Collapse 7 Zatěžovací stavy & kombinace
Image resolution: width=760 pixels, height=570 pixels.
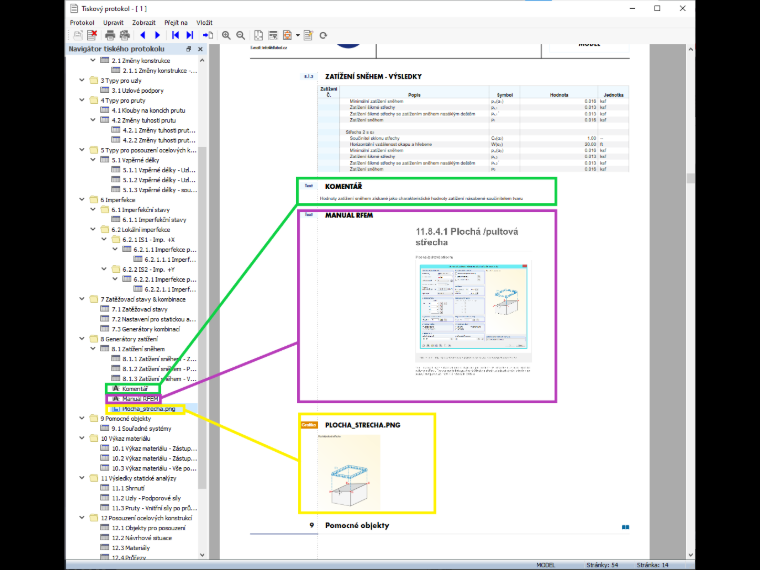pyautogui.click(x=82, y=299)
